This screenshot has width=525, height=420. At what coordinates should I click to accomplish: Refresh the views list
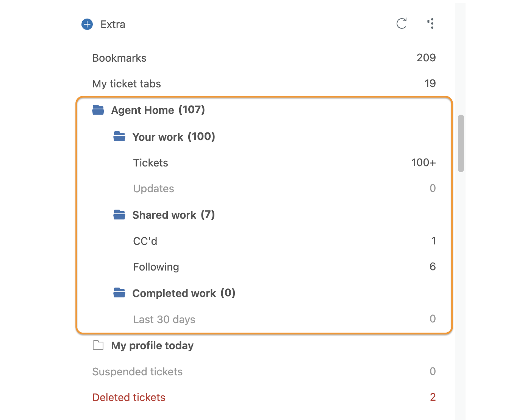402,23
